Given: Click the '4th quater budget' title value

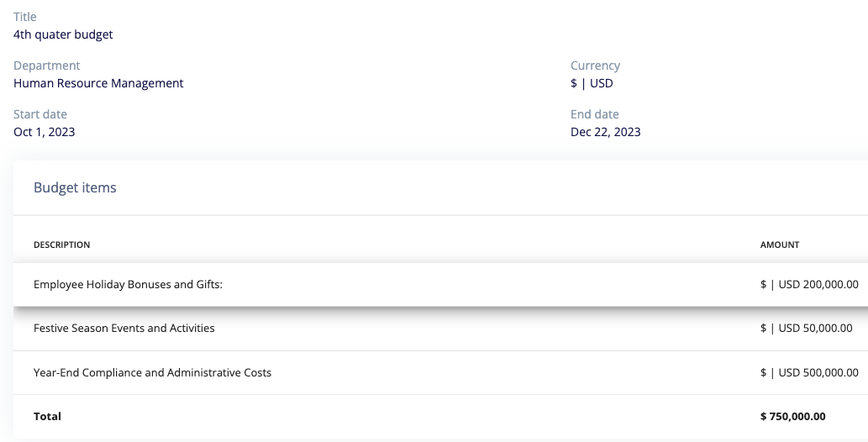Looking at the screenshot, I should 63,34.
